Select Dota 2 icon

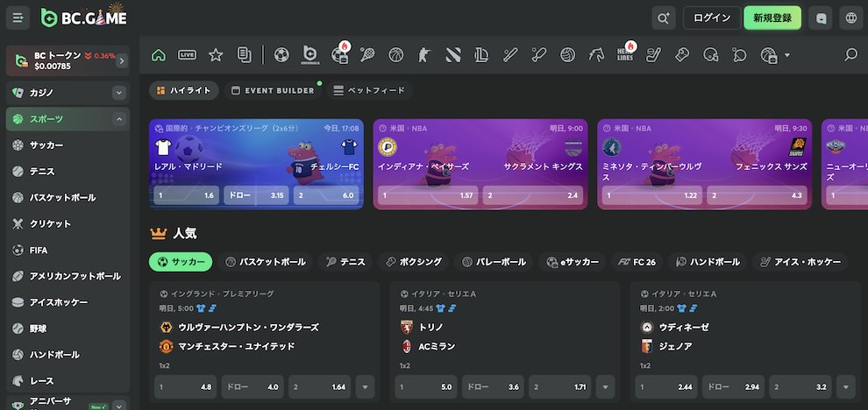pyautogui.click(x=452, y=55)
